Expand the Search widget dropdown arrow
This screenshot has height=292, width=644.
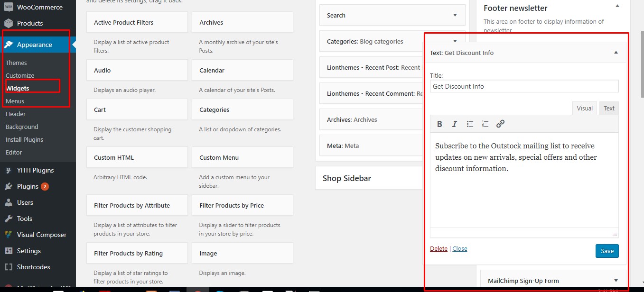(455, 15)
